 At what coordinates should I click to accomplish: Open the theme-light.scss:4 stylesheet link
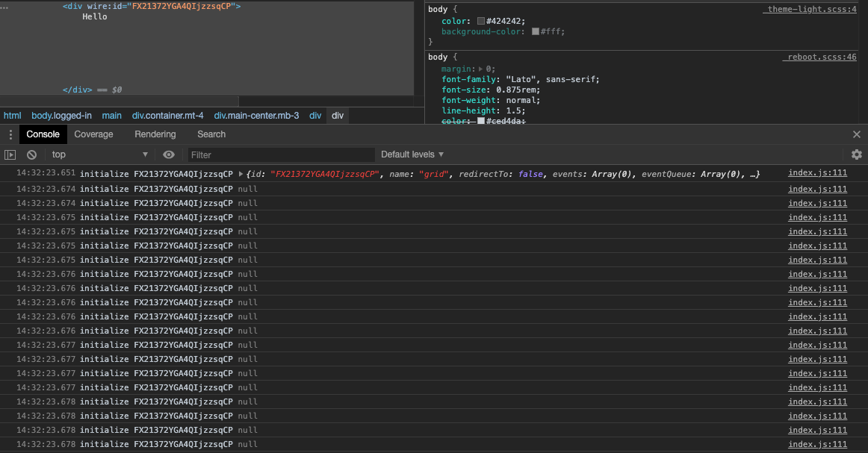click(811, 9)
